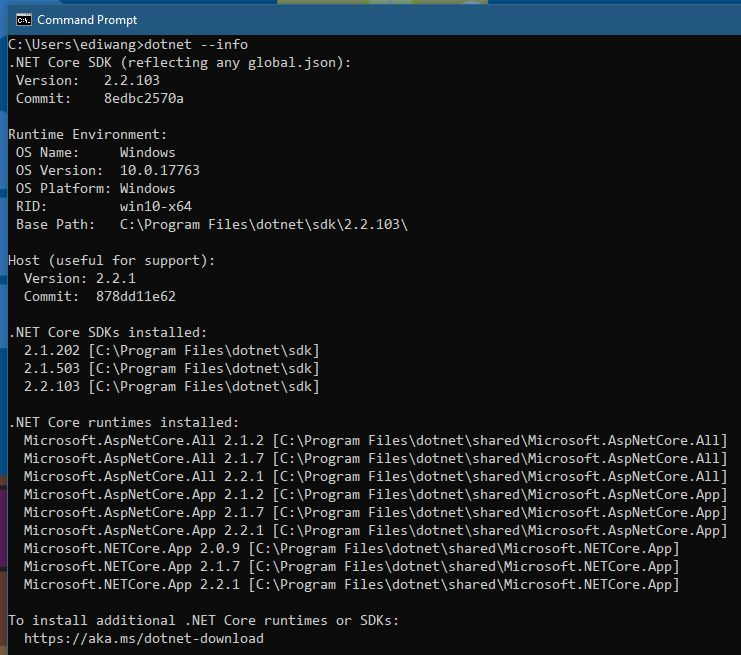Click the 'To install additional .NET Core runtimes' line
741x655 pixels.
[x=204, y=620]
